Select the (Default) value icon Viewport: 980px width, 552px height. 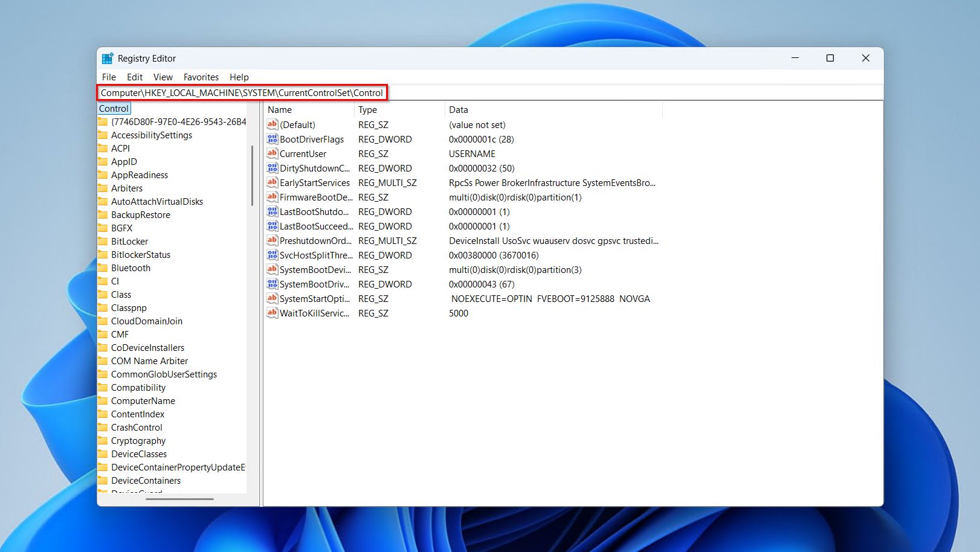[x=272, y=125]
